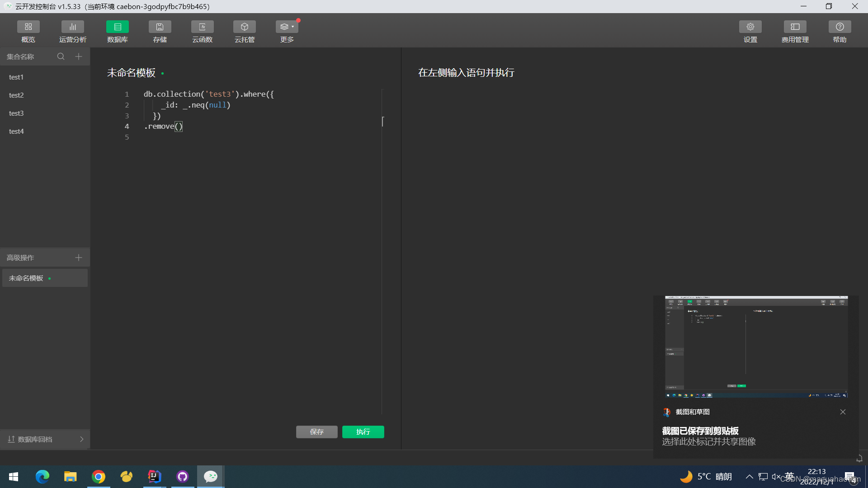
Task: Click the 保存 save button
Action: coord(316,432)
